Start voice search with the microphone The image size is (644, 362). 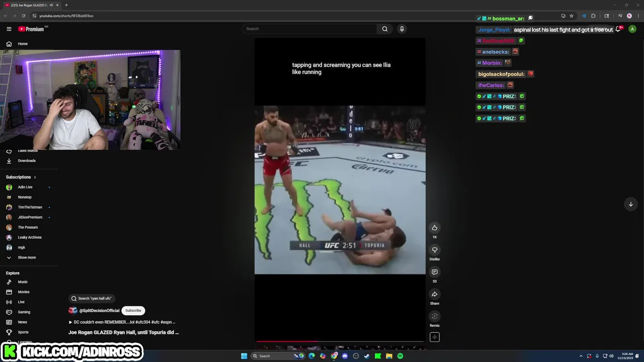click(401, 29)
